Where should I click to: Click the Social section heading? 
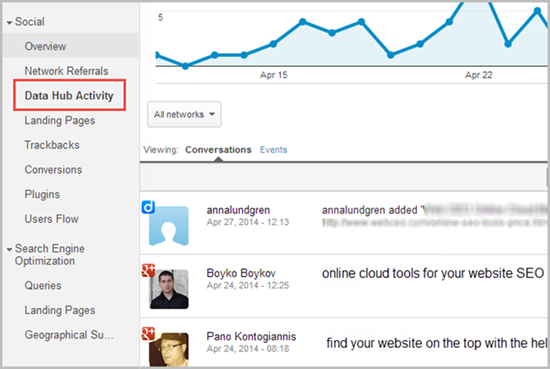coord(29,22)
